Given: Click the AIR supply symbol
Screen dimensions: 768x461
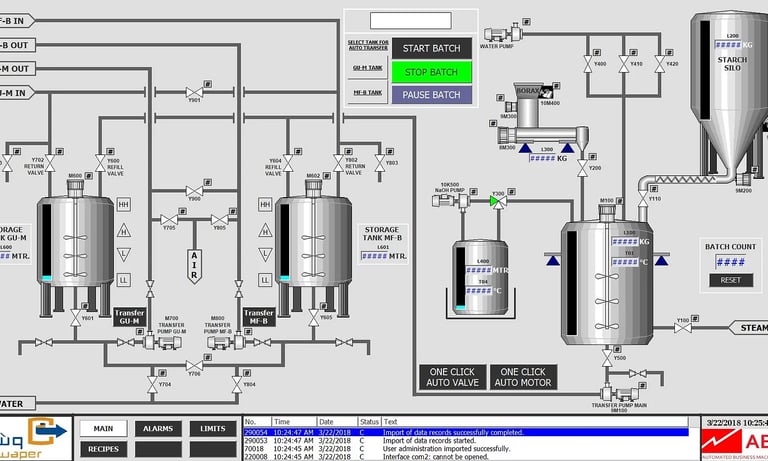Looking at the screenshot, I should (194, 266).
